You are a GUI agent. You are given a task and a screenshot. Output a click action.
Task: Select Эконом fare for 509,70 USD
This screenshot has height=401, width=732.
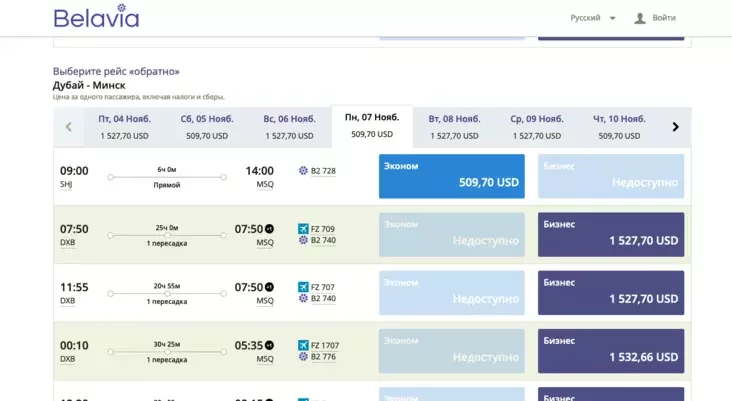pyautogui.click(x=451, y=176)
